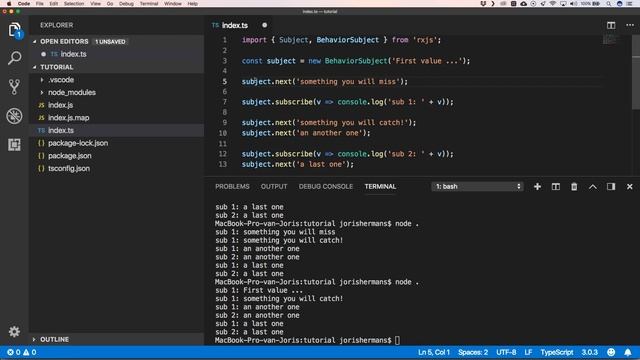The width and height of the screenshot is (640, 360).
Task: Switch to the Output panel tab
Action: click(x=274, y=187)
